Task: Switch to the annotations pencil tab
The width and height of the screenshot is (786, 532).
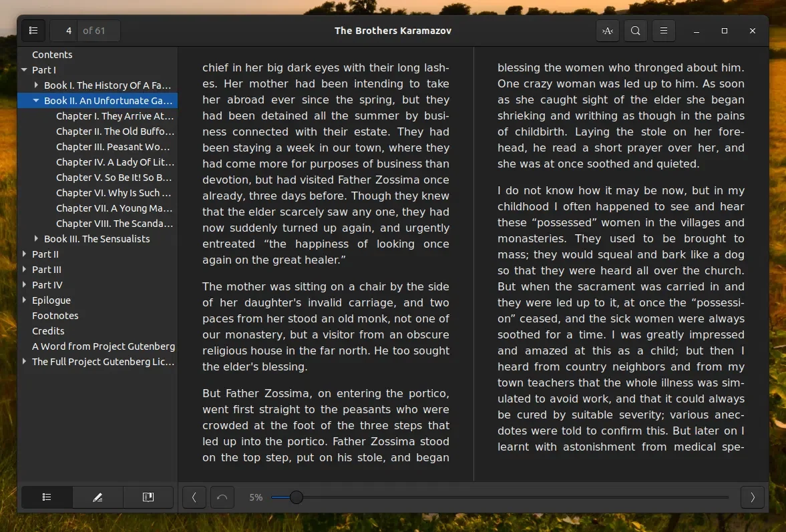Action: pyautogui.click(x=97, y=497)
